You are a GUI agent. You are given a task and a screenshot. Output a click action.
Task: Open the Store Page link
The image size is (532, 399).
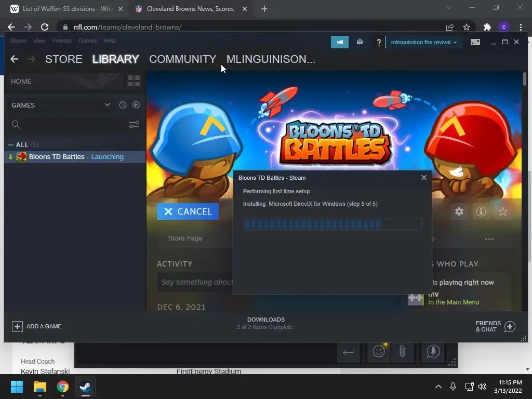[x=185, y=238]
